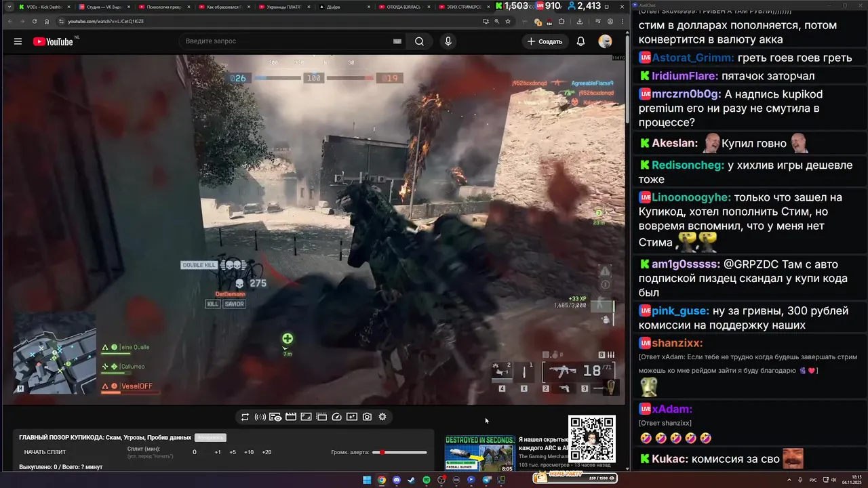Viewport: 868px width, 488px height.
Task: Click the НАЧАТЬ СПЛИТ button
Action: (x=45, y=452)
